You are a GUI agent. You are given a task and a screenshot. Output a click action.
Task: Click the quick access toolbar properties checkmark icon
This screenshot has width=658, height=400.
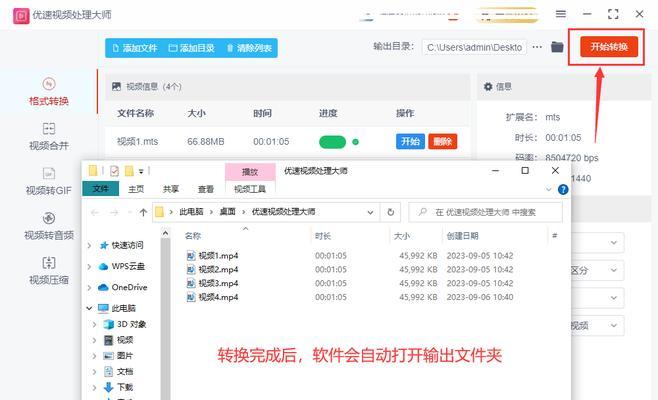pos(114,171)
